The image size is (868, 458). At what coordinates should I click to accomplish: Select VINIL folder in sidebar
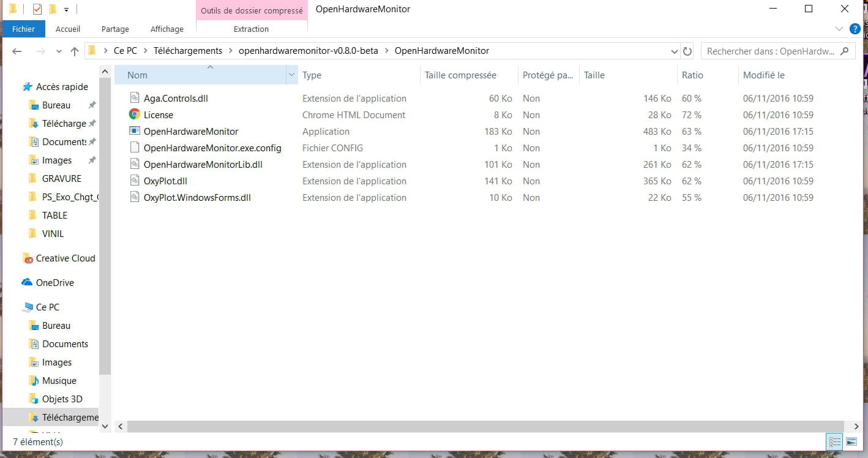(53, 234)
